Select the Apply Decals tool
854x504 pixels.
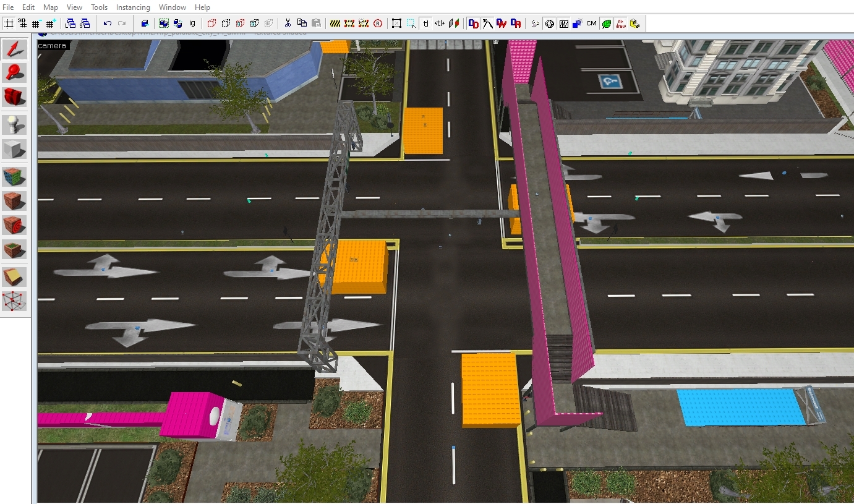pyautogui.click(x=15, y=224)
